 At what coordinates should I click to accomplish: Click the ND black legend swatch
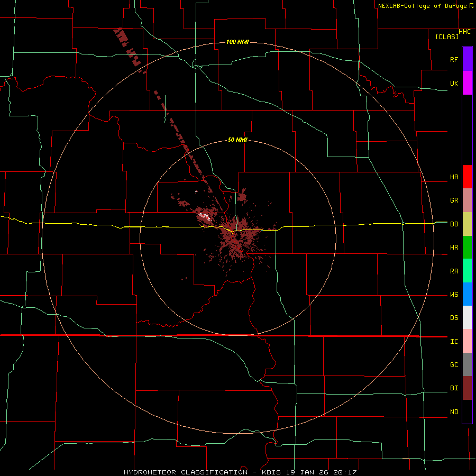pyautogui.click(x=467, y=411)
